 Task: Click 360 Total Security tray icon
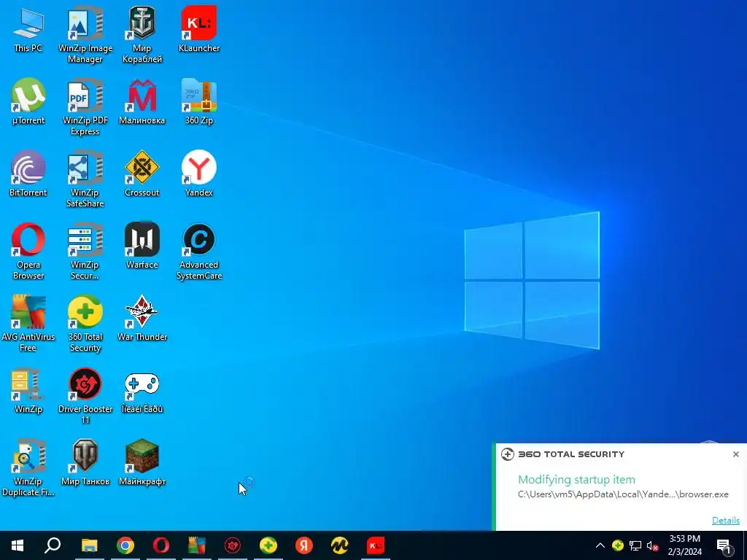pos(617,545)
